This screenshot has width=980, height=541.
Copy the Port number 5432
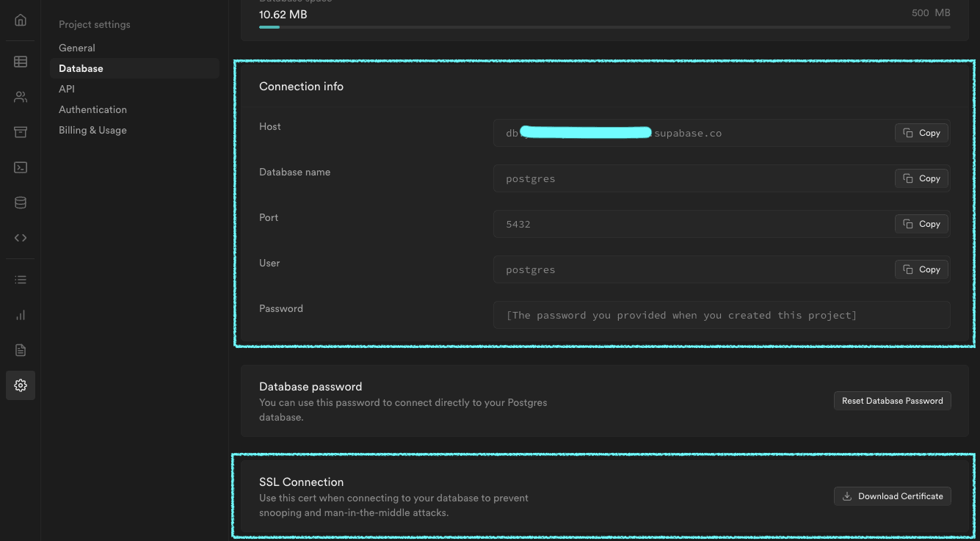[921, 224]
